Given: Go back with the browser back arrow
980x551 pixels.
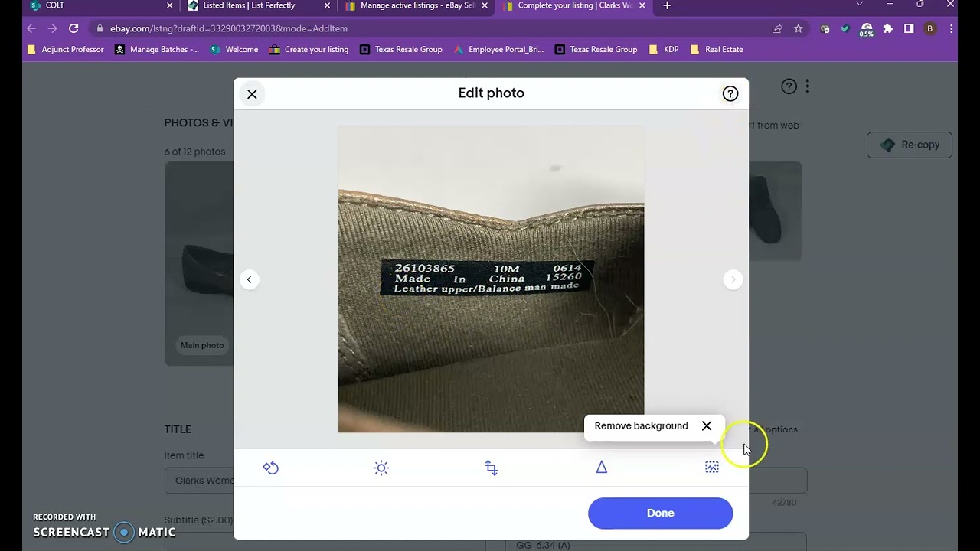Looking at the screenshot, I should pos(31,28).
